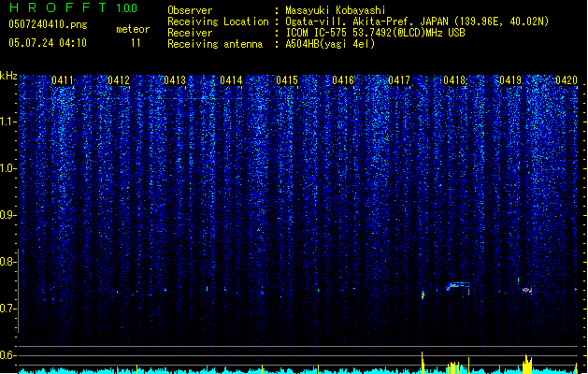Image resolution: width=588 pixels, height=374 pixels.
Task: Click the bright meteor echo just after 0417
Action: (x=423, y=295)
